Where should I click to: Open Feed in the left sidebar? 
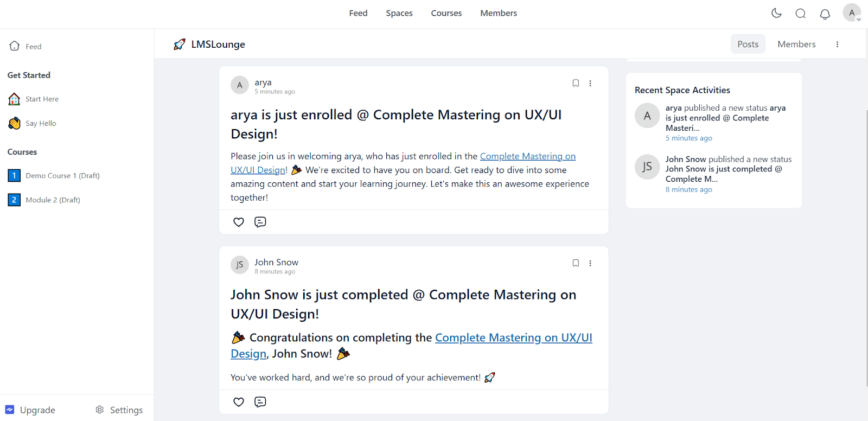point(34,47)
